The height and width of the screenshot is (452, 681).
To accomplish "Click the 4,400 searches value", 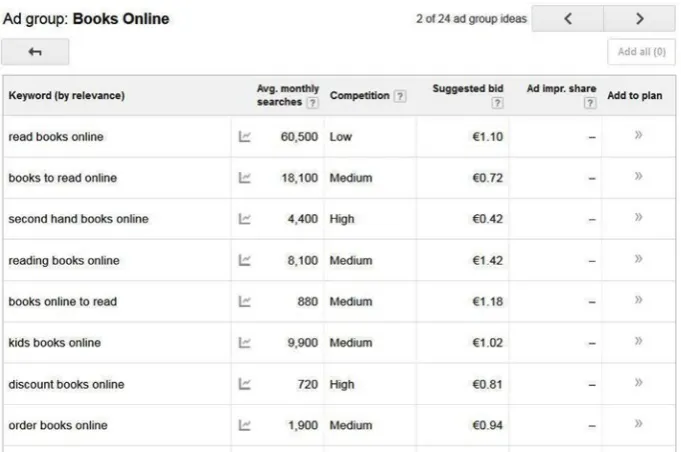I will (x=303, y=219).
